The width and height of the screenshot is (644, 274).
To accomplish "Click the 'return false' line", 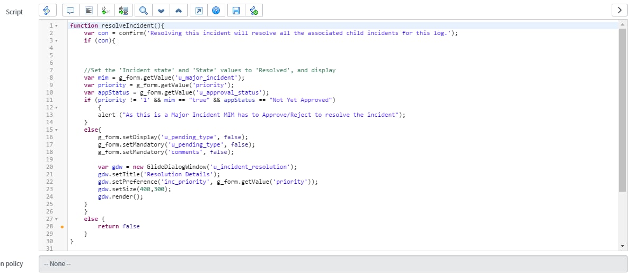I will click(119, 226).
